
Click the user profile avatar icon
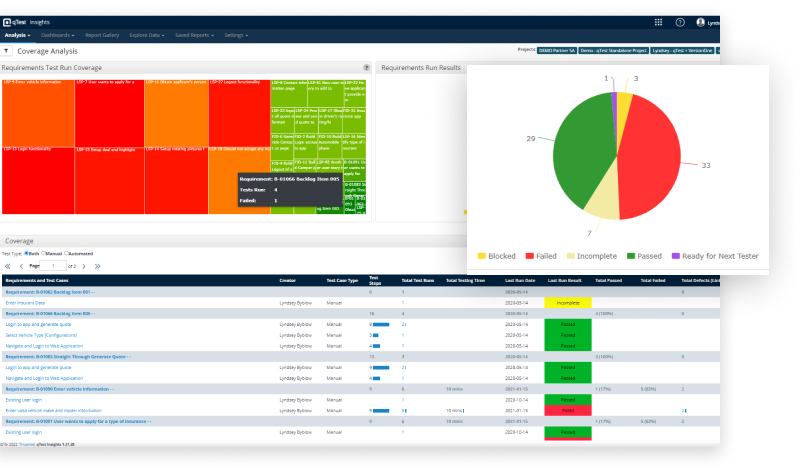point(701,21)
